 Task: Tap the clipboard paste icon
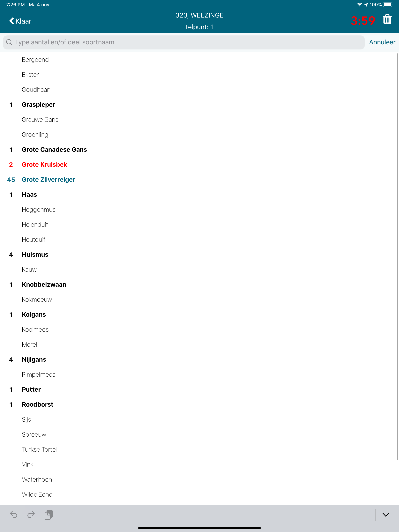pos(49,514)
